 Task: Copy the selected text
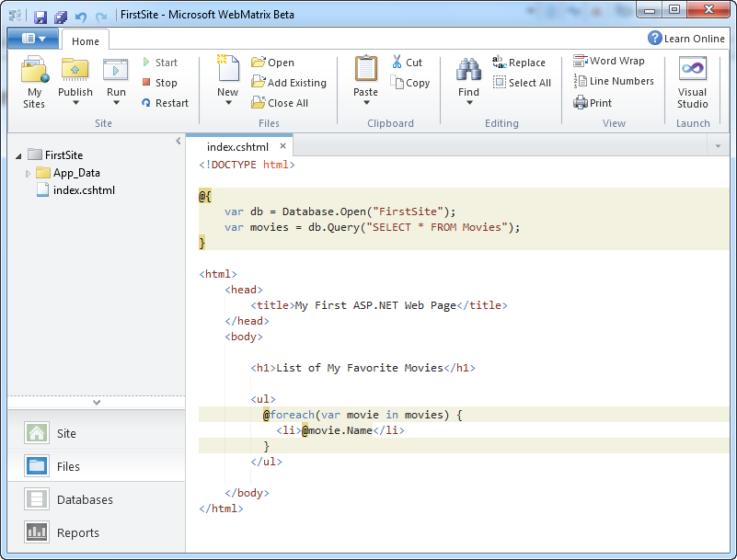click(x=409, y=83)
